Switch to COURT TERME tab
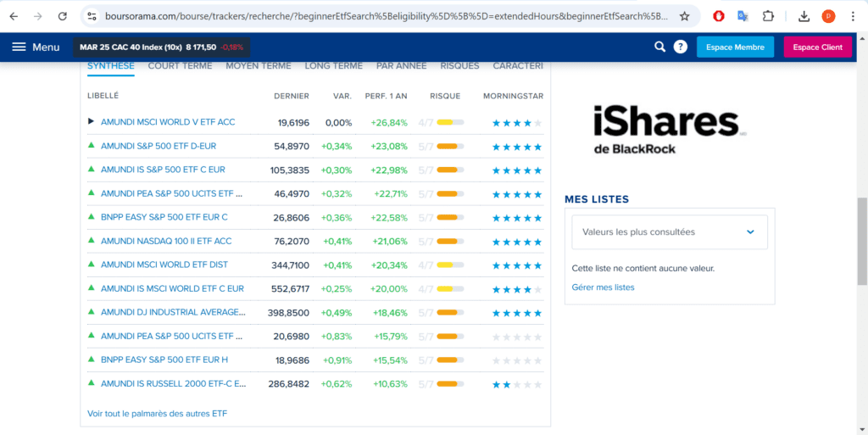 (180, 66)
